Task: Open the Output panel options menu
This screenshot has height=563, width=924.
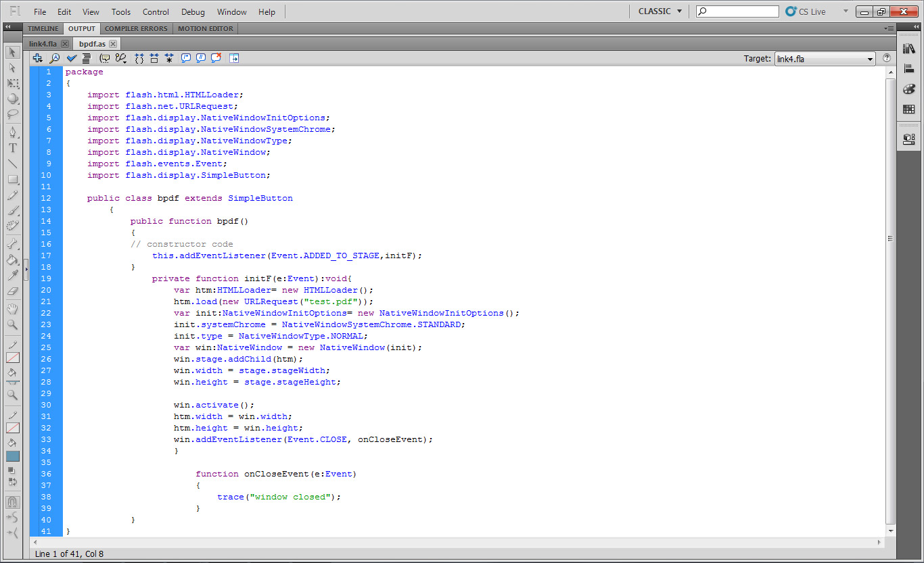Action: point(890,28)
